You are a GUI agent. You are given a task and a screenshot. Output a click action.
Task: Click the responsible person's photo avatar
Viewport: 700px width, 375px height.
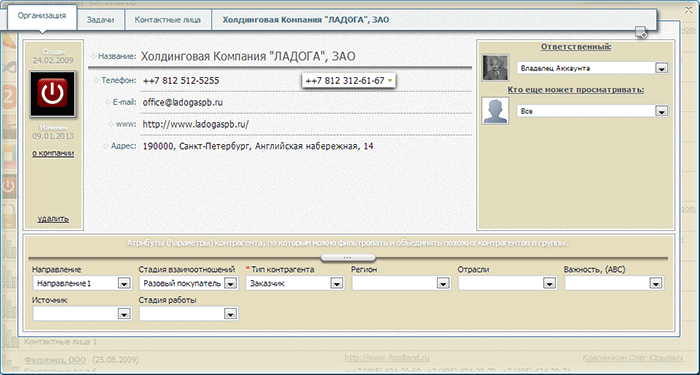[496, 67]
